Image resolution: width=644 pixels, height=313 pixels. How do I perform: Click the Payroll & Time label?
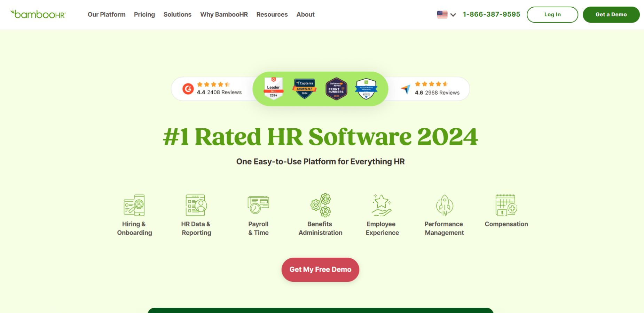(258, 228)
